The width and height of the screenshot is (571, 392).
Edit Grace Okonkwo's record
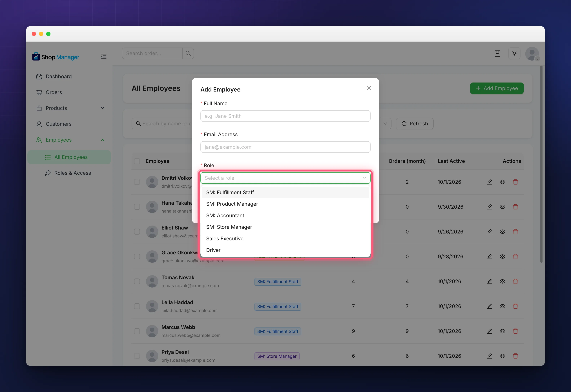489,256
